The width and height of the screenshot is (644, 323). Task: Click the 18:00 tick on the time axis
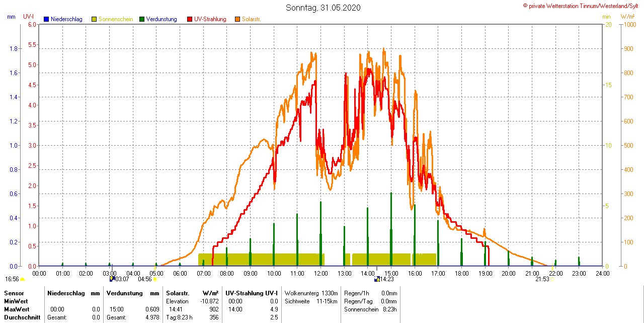462,273
